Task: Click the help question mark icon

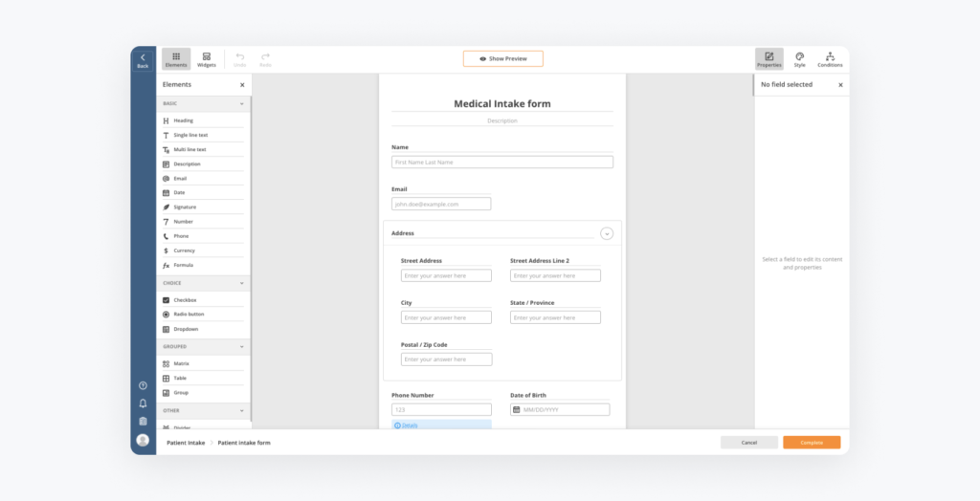Action: (143, 385)
